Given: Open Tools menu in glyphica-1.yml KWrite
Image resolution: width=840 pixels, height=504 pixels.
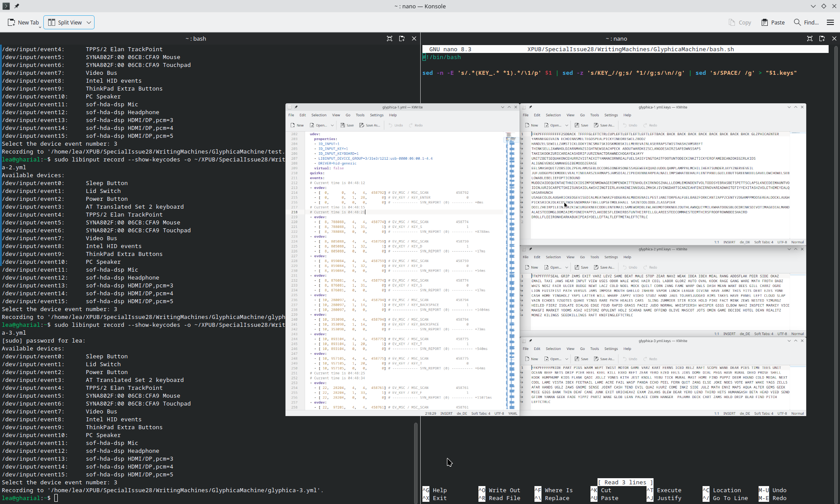Looking at the screenshot, I should pos(360,115).
